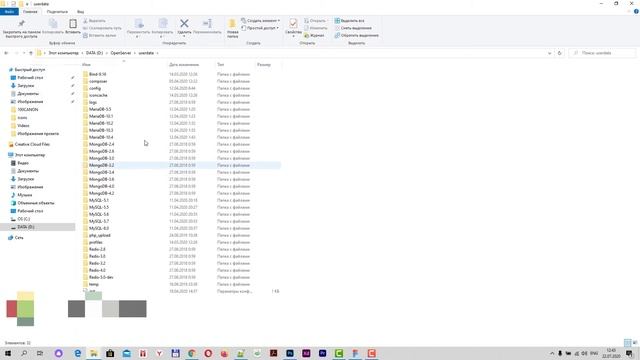Click the temp folder icon
This screenshot has width=640, height=360.
(x=85, y=284)
